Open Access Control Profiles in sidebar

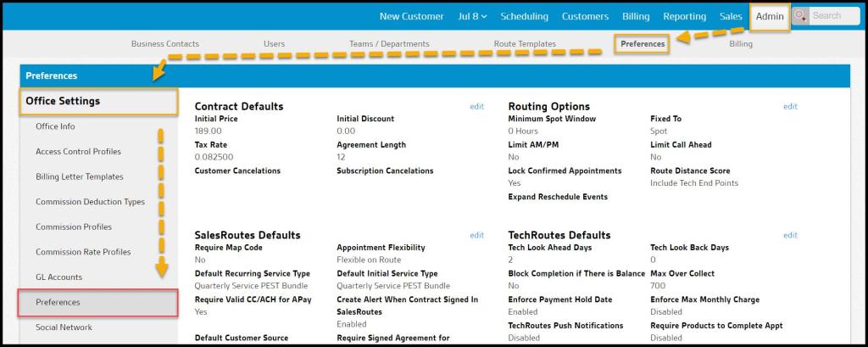point(78,152)
